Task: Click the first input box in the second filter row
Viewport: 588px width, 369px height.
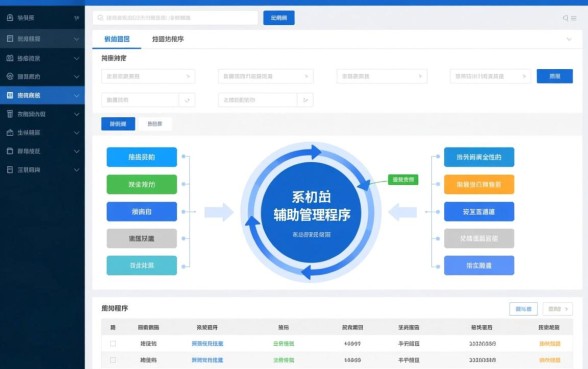Action: coord(140,100)
